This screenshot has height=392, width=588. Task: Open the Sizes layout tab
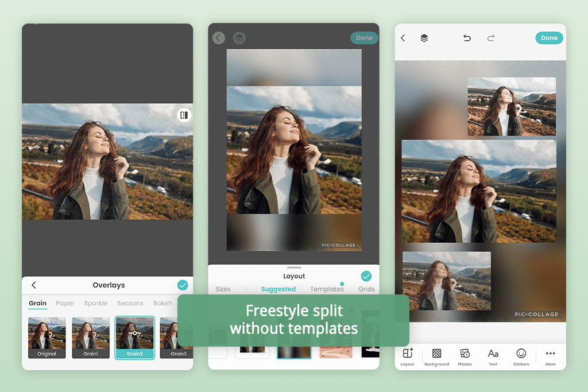(223, 289)
